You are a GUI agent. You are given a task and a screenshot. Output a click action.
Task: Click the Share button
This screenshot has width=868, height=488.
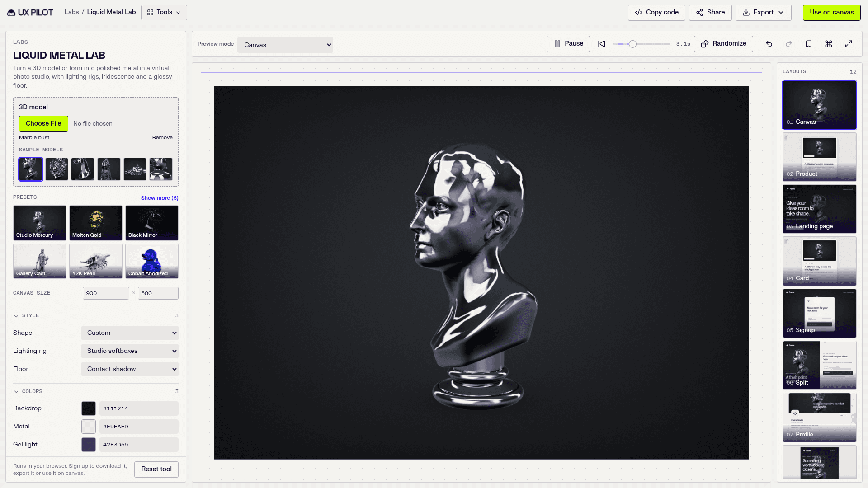[x=710, y=12]
